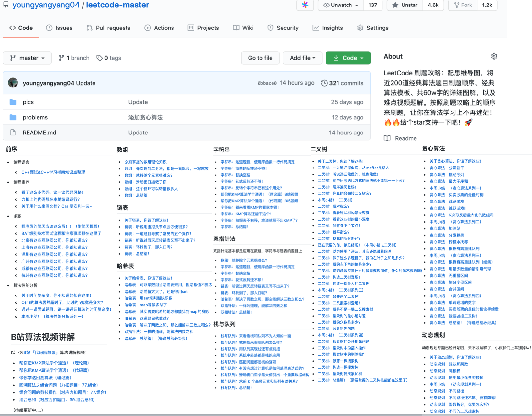The width and height of the screenshot is (532, 416).
Task: Open link 数组：总结篇
Action: [136, 195]
